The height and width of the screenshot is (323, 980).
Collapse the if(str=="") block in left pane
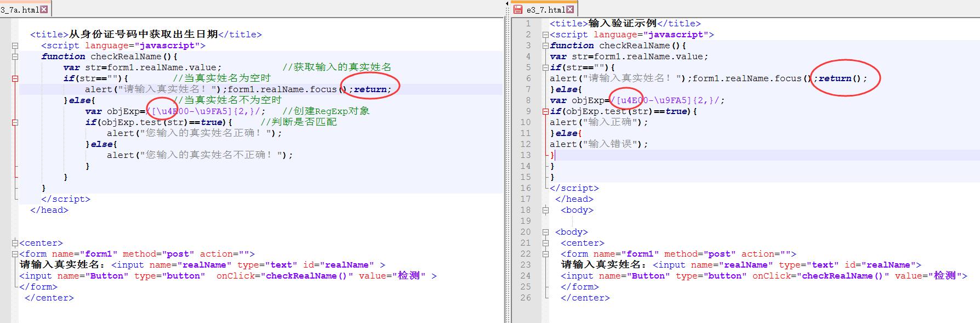pyautogui.click(x=15, y=78)
